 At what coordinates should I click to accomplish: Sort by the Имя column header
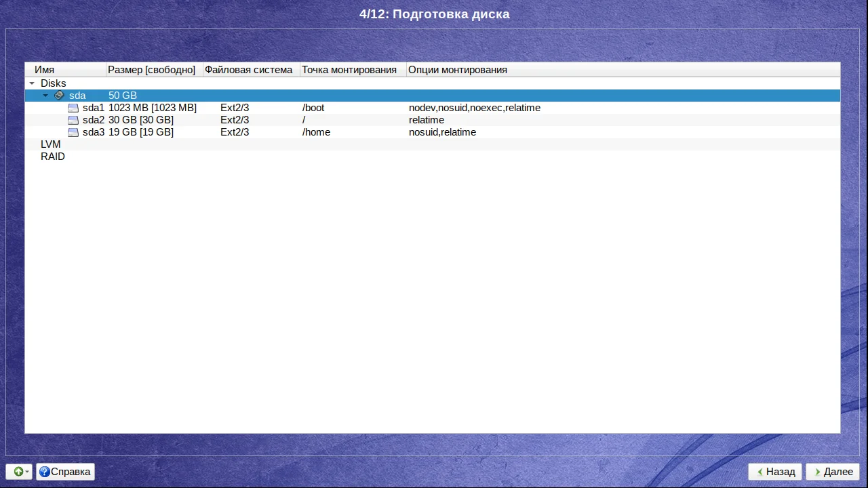66,70
